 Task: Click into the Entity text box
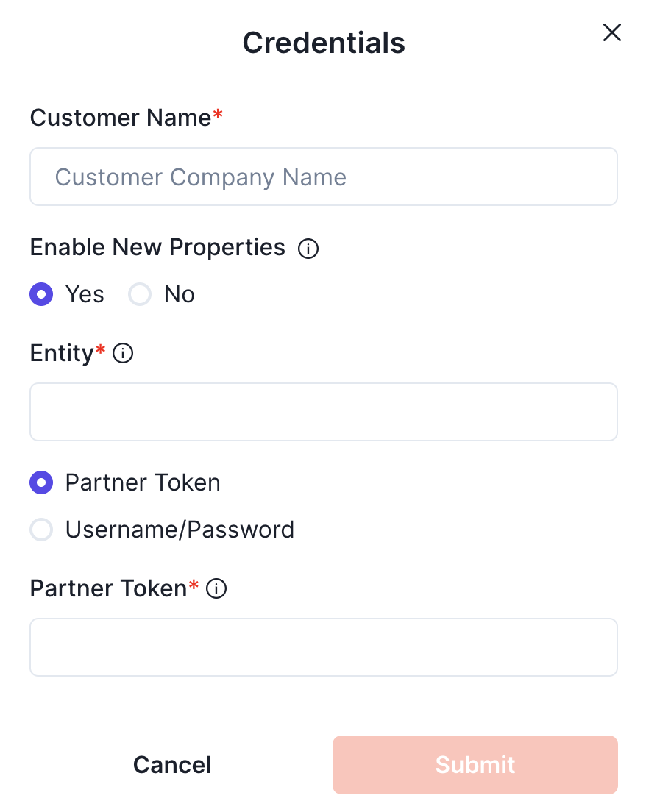[x=324, y=412]
